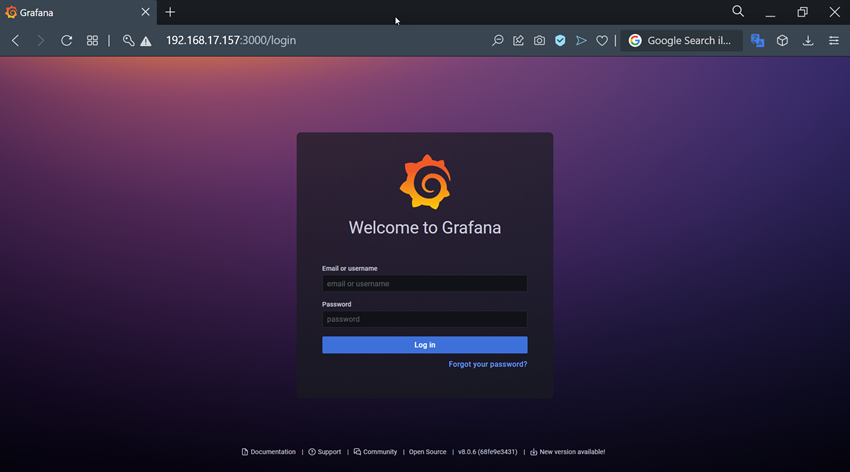Reload the Grafana login page
Viewport: 850px width, 472px height.
click(x=66, y=41)
